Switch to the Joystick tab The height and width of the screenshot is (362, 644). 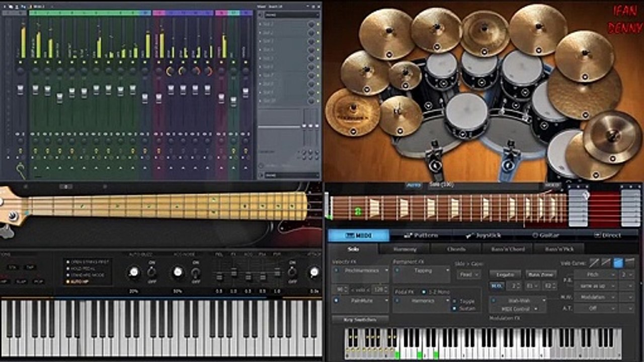[x=483, y=235]
